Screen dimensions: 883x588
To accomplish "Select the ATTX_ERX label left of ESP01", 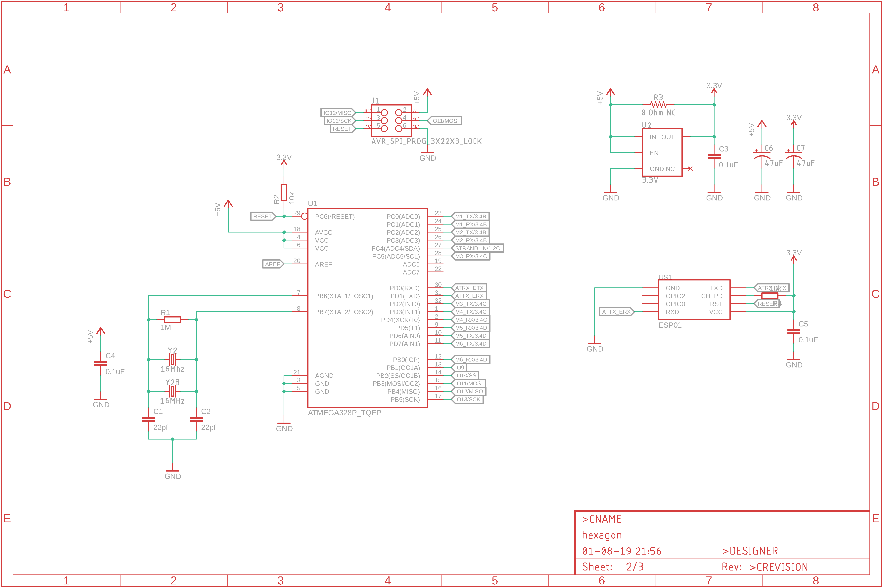I will coord(617,312).
